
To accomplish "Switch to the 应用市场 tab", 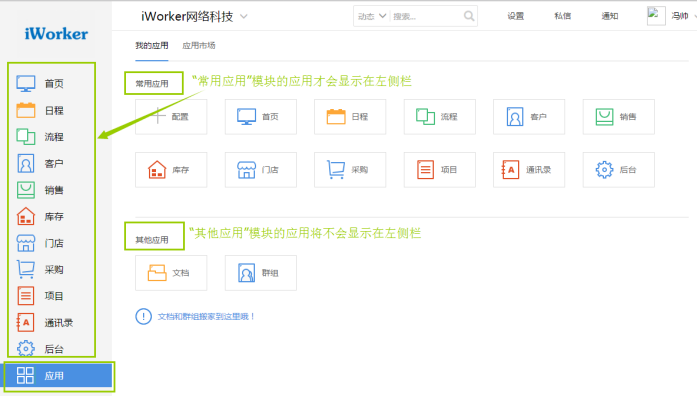I will click(x=199, y=45).
